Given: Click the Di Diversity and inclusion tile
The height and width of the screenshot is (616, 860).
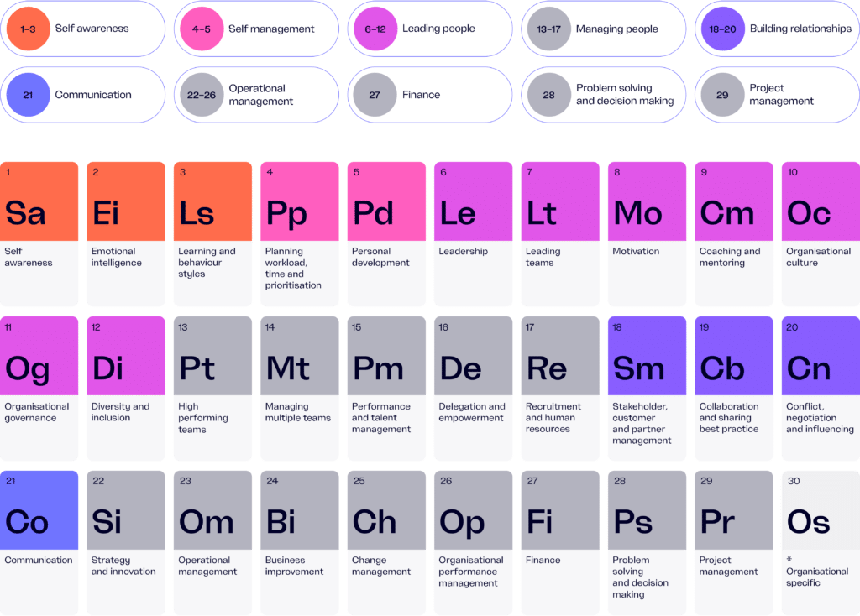Looking at the screenshot, I should tap(126, 388).
